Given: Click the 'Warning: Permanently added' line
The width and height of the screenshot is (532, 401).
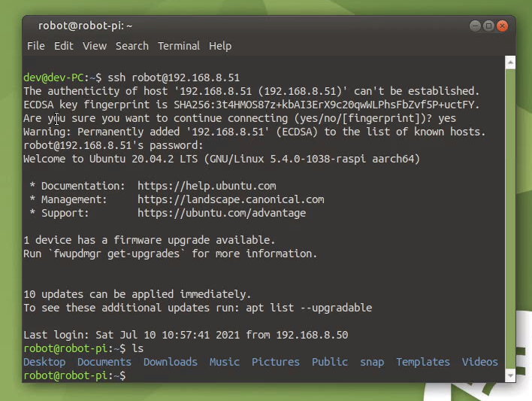Looking at the screenshot, I should coord(255,132).
